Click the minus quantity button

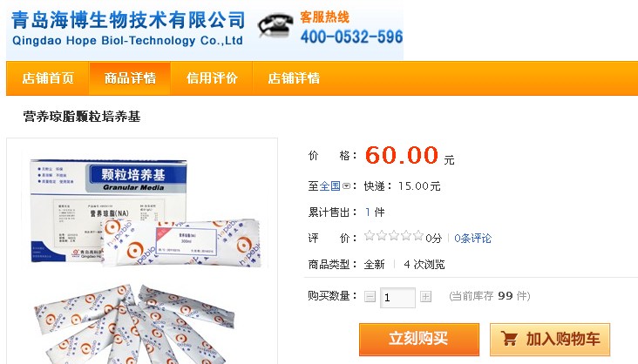pos(370,297)
